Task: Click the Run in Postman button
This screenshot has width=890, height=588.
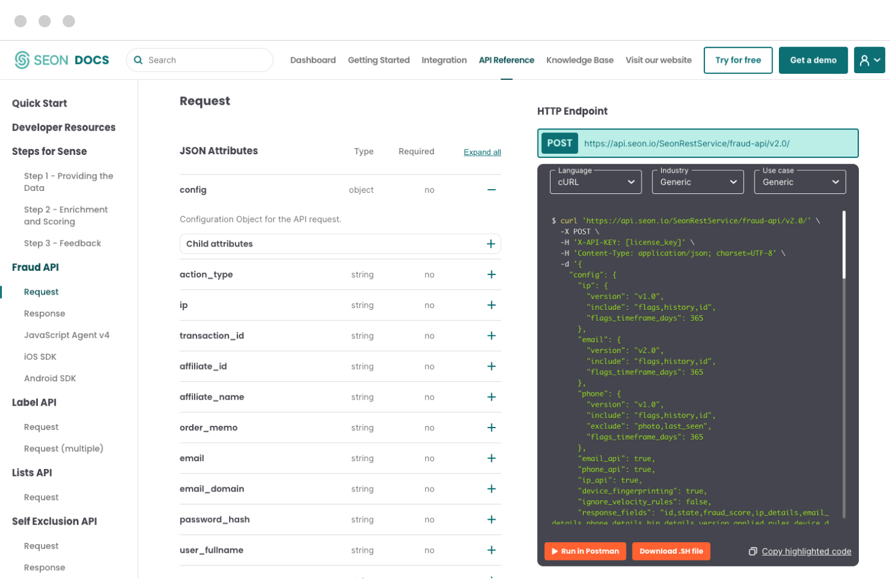Action: [x=585, y=551]
